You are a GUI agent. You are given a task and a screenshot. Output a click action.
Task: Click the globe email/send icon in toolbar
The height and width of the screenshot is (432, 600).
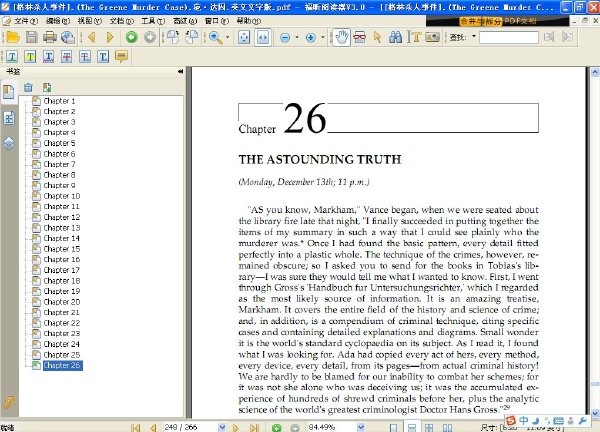(68, 37)
